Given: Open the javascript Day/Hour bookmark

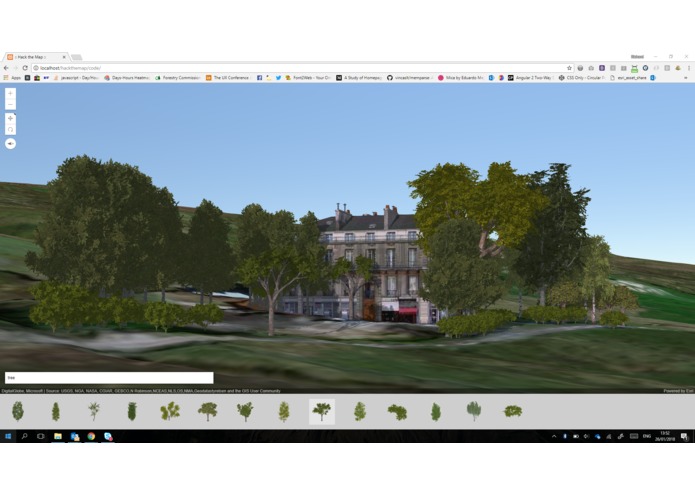Looking at the screenshot, I should (76, 78).
